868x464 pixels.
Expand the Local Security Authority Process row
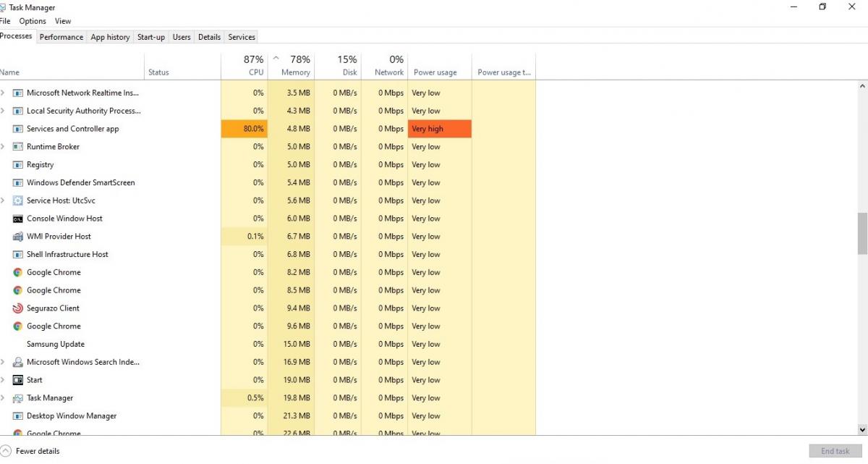[x=3, y=111]
